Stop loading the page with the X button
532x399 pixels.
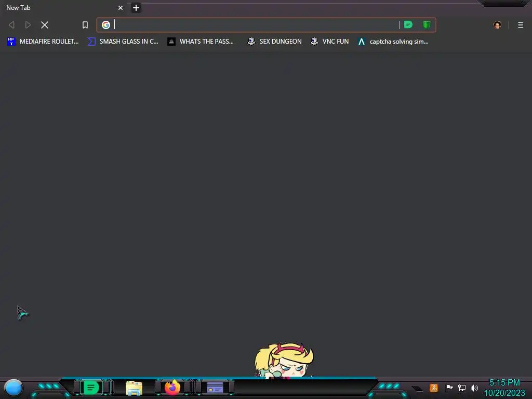[x=45, y=25]
